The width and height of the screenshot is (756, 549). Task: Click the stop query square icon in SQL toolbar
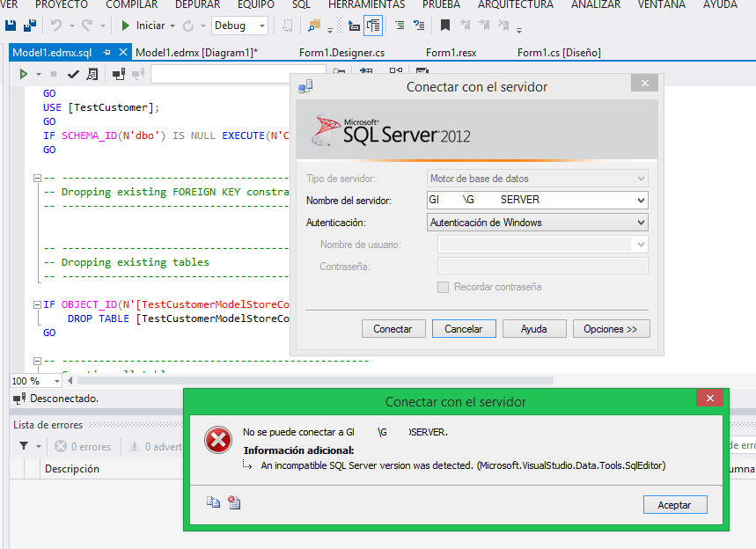tap(54, 74)
